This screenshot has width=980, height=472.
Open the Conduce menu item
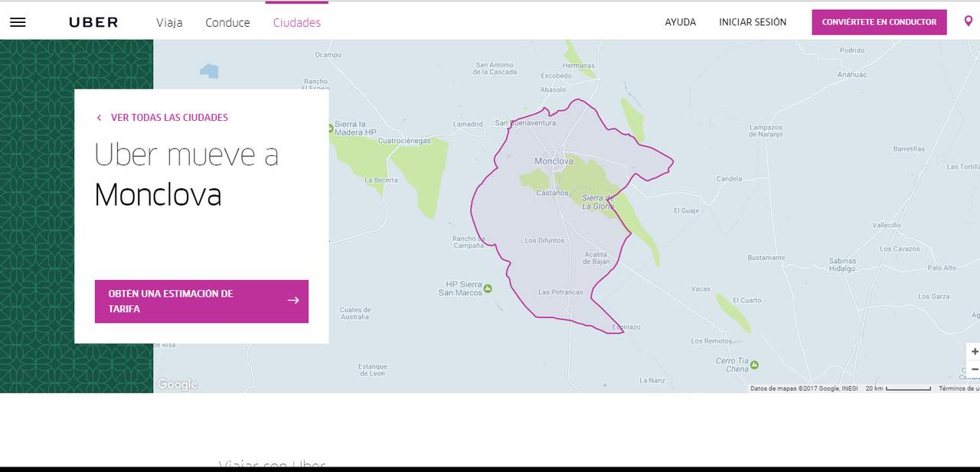[x=227, y=22]
